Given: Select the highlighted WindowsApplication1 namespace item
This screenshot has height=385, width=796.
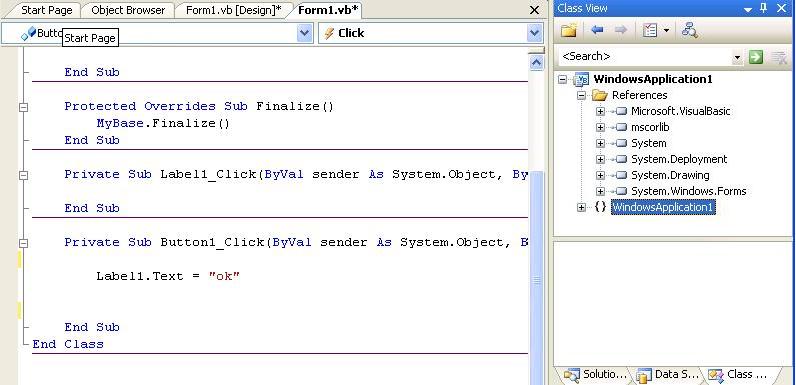Looking at the screenshot, I should pos(663,207).
